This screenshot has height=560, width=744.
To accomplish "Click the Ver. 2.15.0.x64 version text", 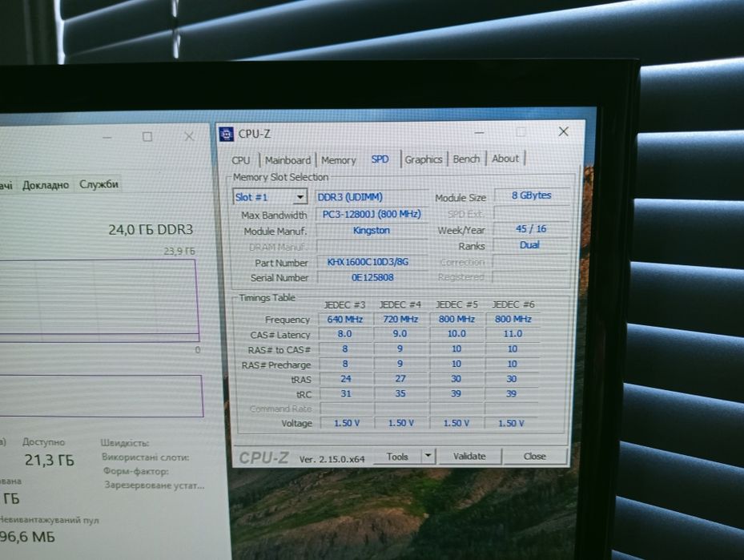I will pyautogui.click(x=332, y=459).
